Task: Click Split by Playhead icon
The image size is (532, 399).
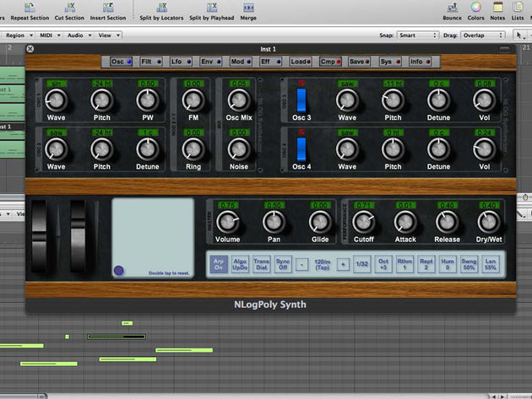Action: pos(212,8)
